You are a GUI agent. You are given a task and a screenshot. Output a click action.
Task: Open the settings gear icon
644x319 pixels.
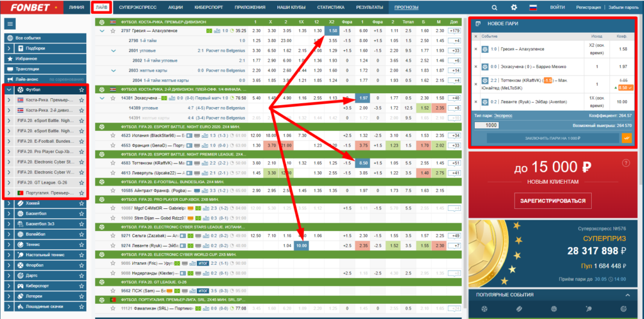click(x=514, y=8)
